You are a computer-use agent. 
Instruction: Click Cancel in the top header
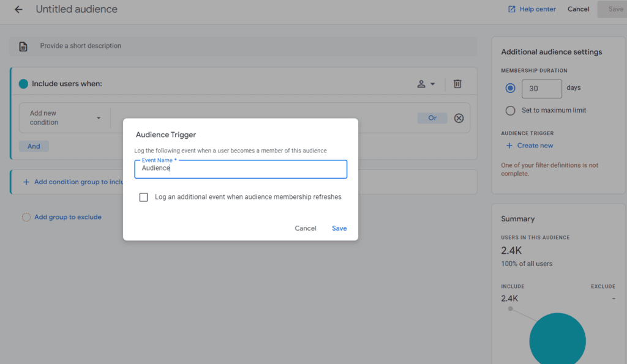point(578,9)
